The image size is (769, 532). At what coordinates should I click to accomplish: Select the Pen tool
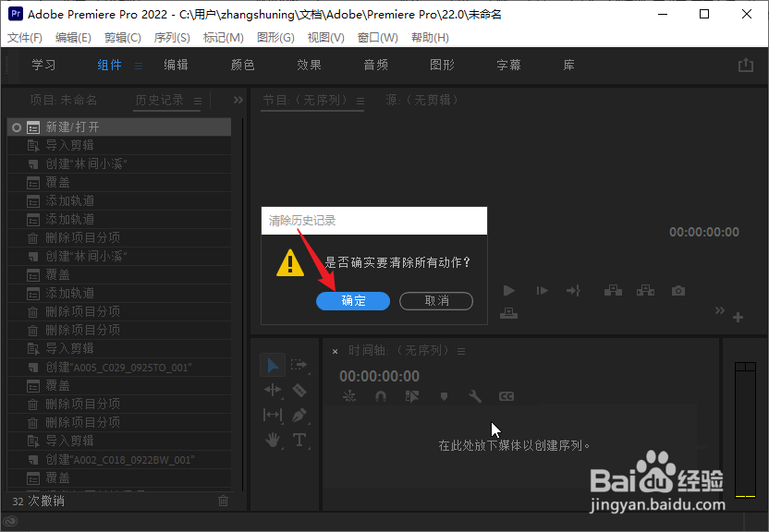point(299,415)
